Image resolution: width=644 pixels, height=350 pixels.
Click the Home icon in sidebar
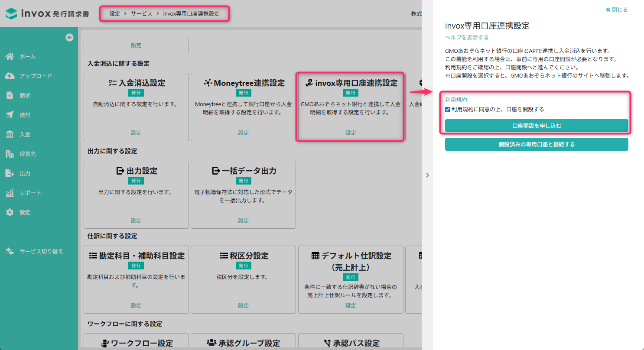tap(10, 56)
